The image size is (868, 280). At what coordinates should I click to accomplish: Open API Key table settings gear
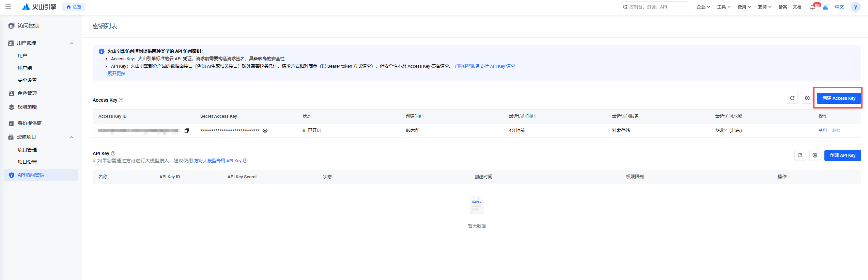815,155
